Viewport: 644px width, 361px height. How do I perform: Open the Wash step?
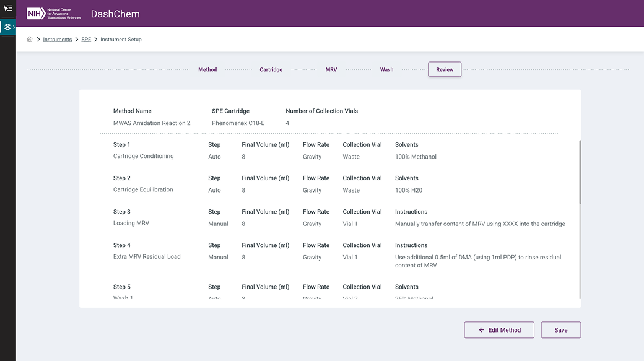[386, 70]
